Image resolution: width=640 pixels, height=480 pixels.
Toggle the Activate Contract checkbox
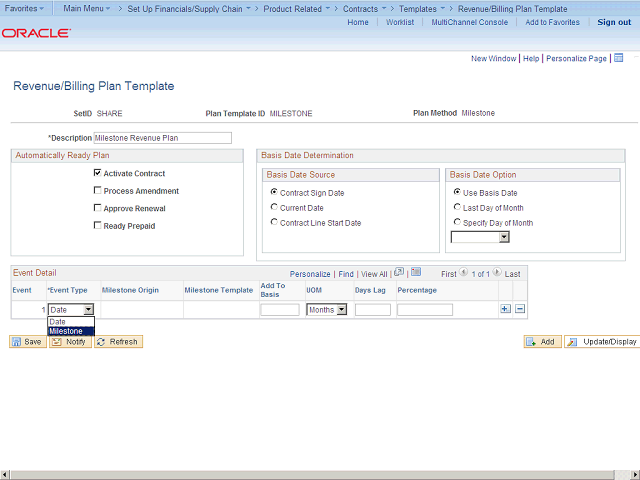point(97,173)
